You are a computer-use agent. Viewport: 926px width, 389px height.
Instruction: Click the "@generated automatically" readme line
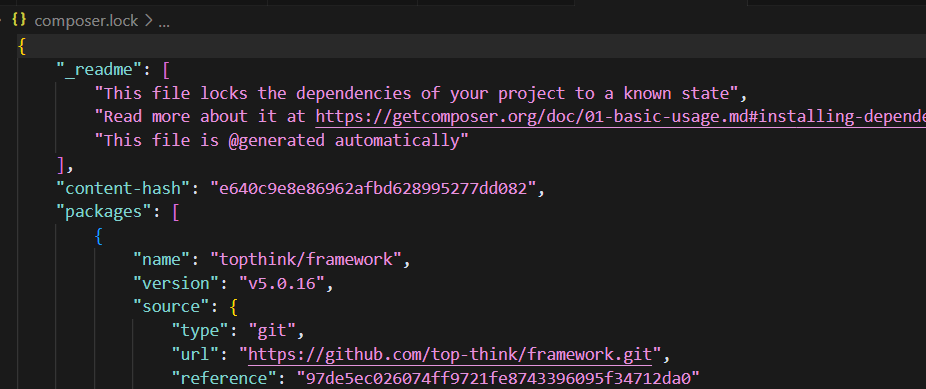point(282,140)
